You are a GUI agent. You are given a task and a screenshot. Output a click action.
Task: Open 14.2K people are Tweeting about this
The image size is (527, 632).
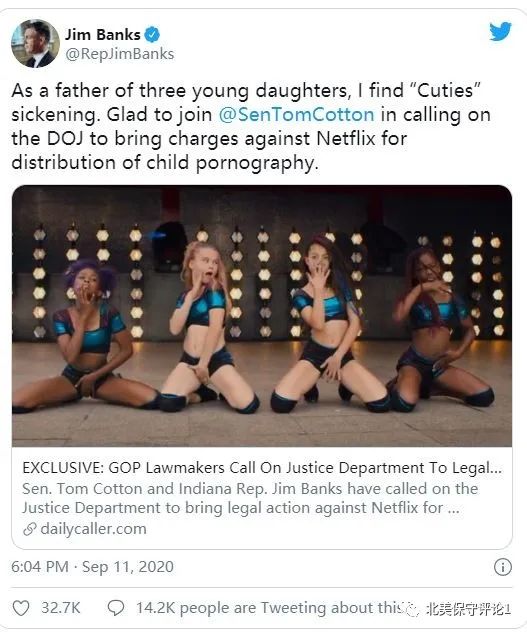[270, 608]
